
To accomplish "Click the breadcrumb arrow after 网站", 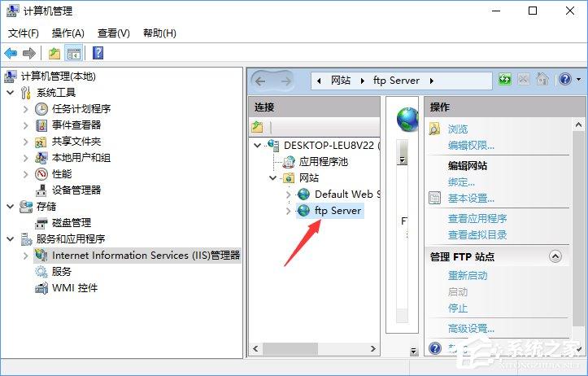I will pyautogui.click(x=362, y=81).
